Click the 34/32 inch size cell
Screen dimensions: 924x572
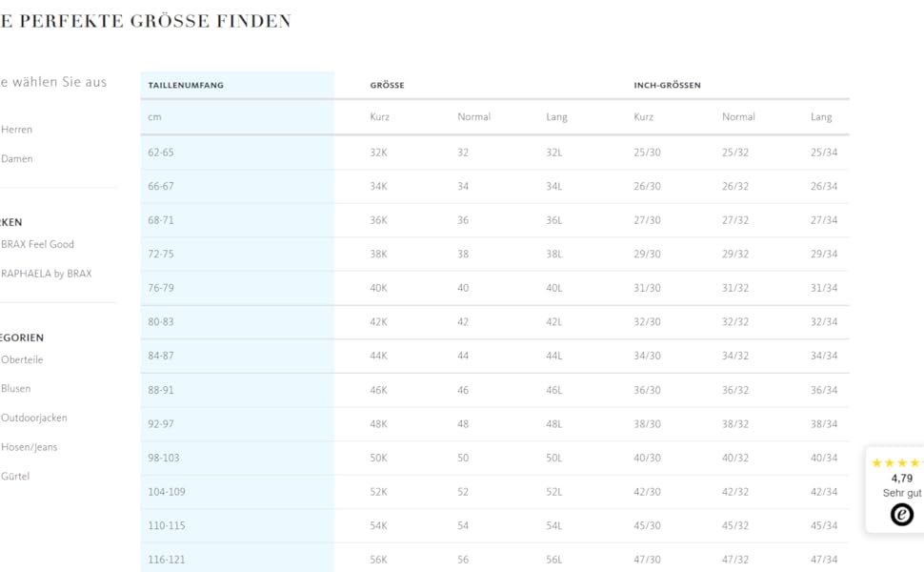734,356
